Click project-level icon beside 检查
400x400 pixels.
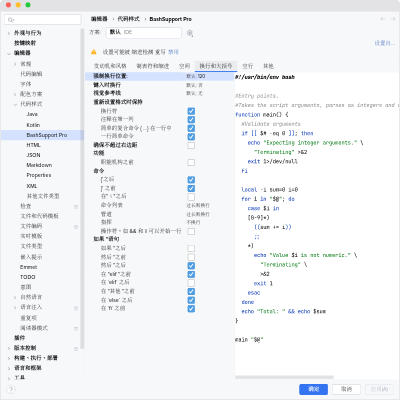click(76, 207)
